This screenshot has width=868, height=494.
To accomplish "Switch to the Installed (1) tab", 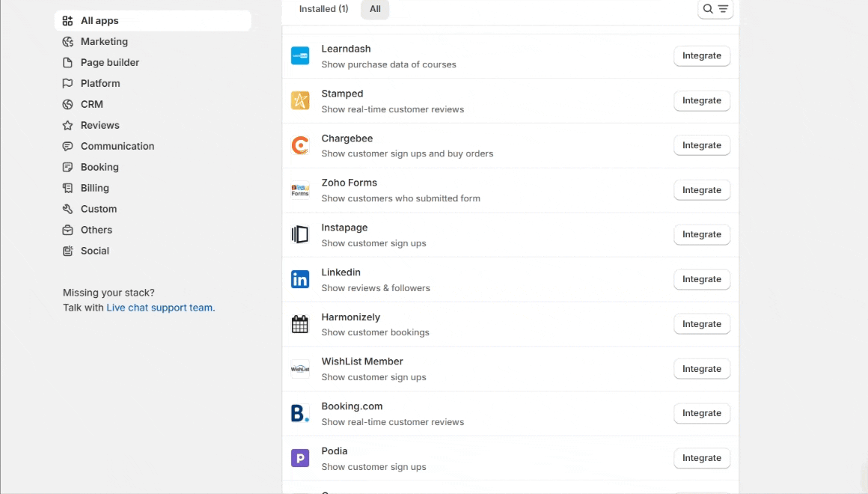I will coord(323,9).
